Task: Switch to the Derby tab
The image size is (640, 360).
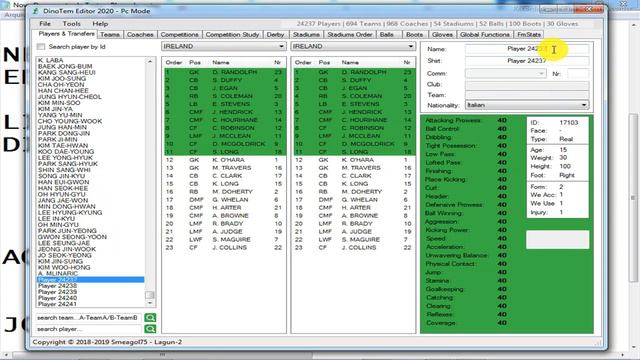Action: (276, 35)
